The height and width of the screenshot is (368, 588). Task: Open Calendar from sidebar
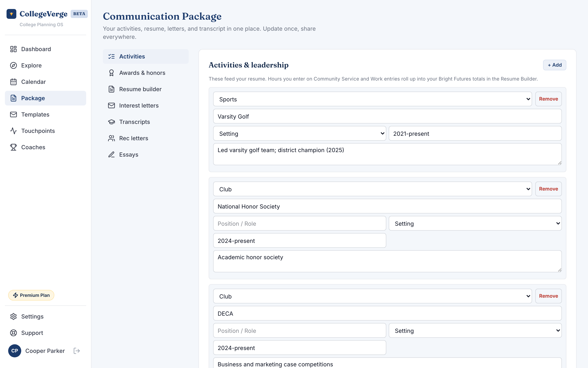(x=46, y=82)
